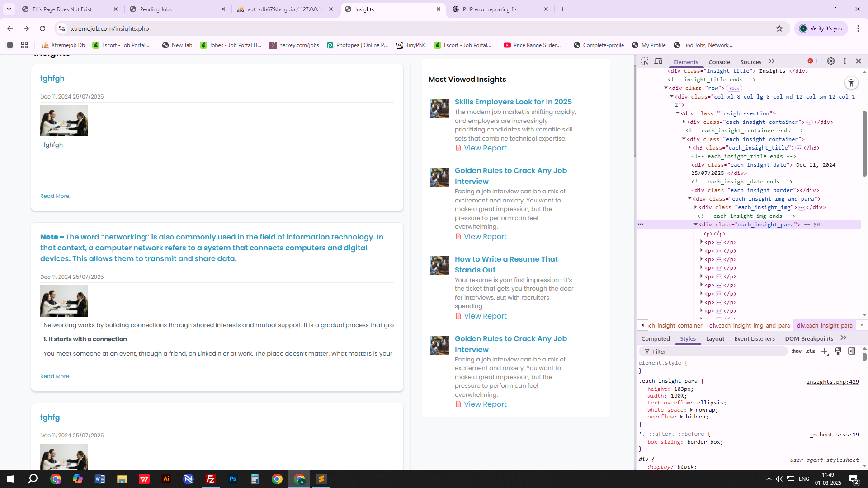Open the insights.php:429 source link
The height and width of the screenshot is (488, 868).
tap(832, 382)
